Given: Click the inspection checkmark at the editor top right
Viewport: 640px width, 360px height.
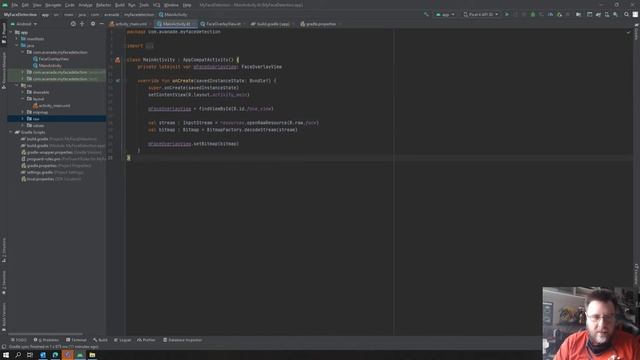Looking at the screenshot, I should (x=628, y=32).
